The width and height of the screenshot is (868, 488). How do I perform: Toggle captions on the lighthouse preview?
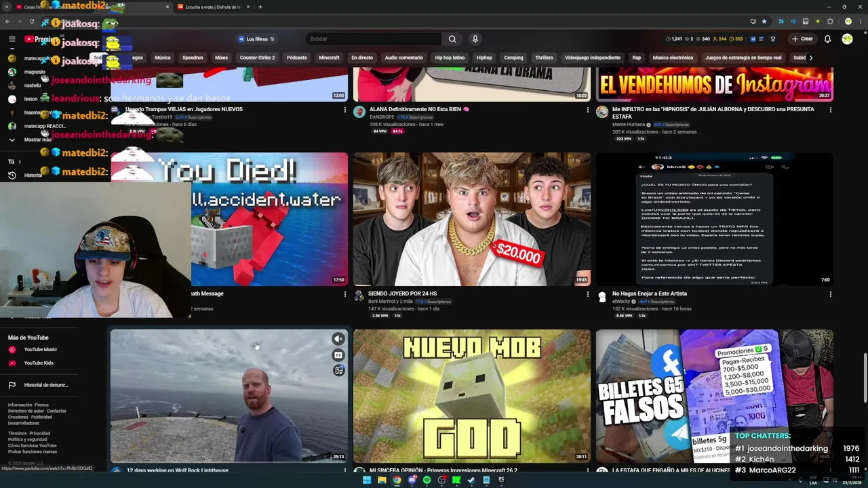coord(338,354)
